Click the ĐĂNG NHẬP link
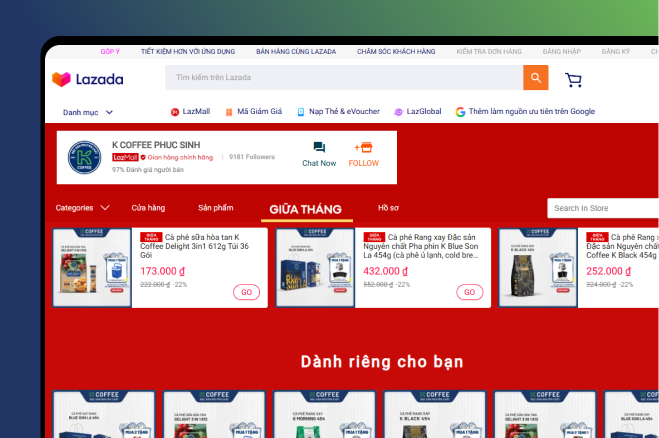 point(561,52)
